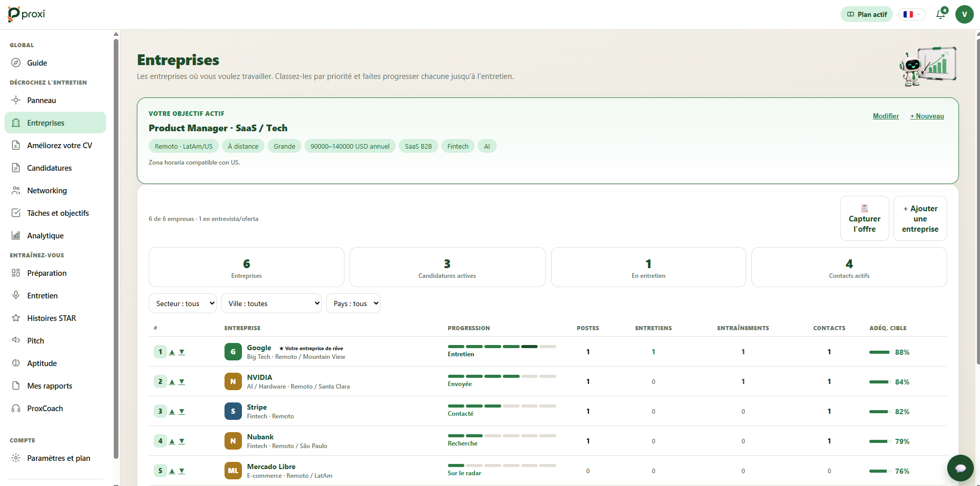Click Stripe's progression bar
Screen dimensions: 980x486
(x=502, y=406)
